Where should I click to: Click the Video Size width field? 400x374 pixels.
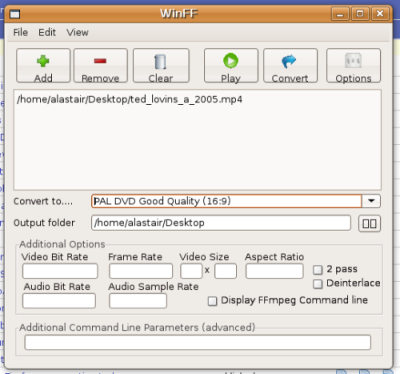[191, 271]
